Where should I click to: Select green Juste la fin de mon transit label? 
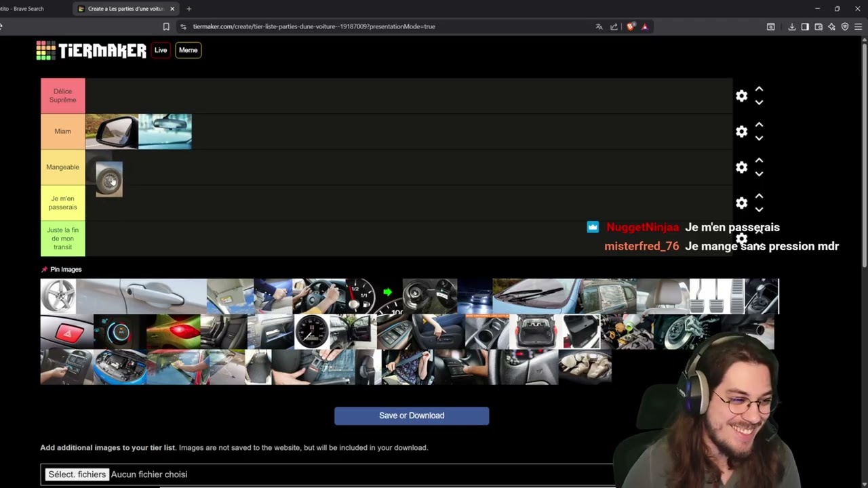(62, 239)
